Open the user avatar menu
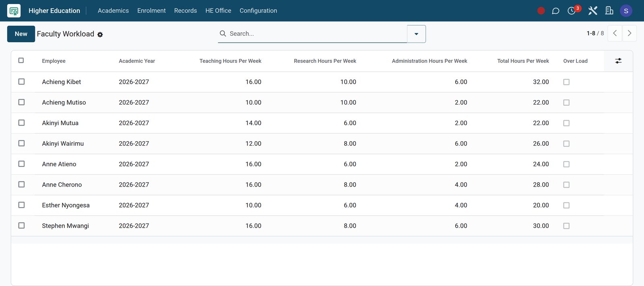The image size is (644, 286). point(626,11)
